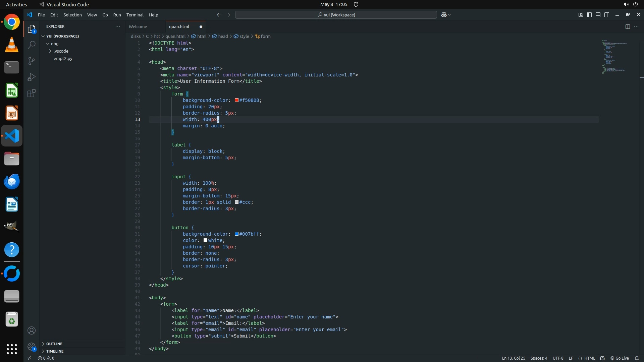This screenshot has width=644, height=362.
Task: Click the Go Live status bar button
Action: (x=620, y=358)
